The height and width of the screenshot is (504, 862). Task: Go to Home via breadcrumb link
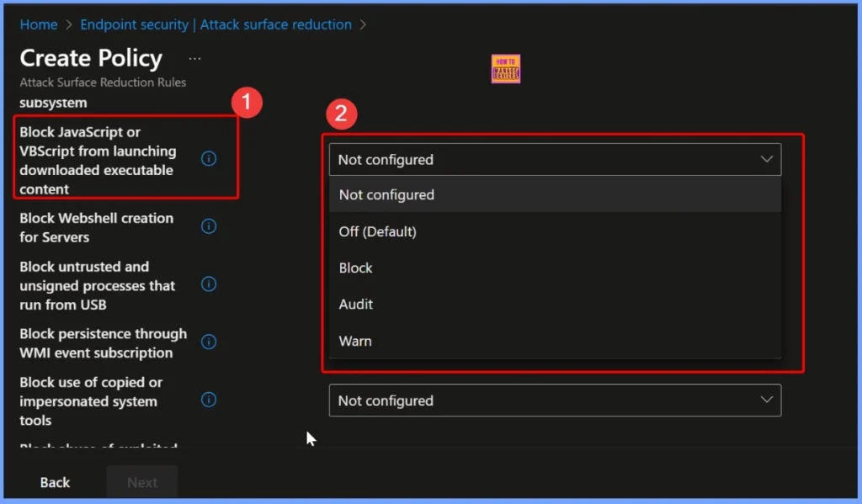[39, 24]
